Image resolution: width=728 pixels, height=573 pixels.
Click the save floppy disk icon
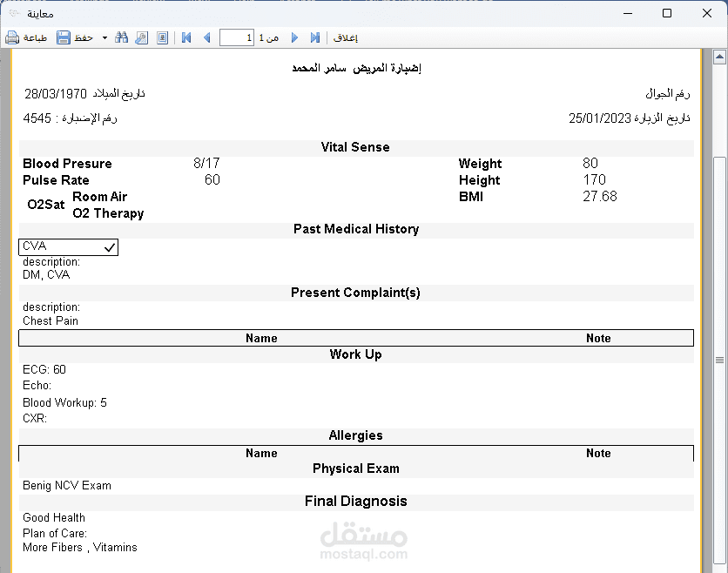coord(64,37)
